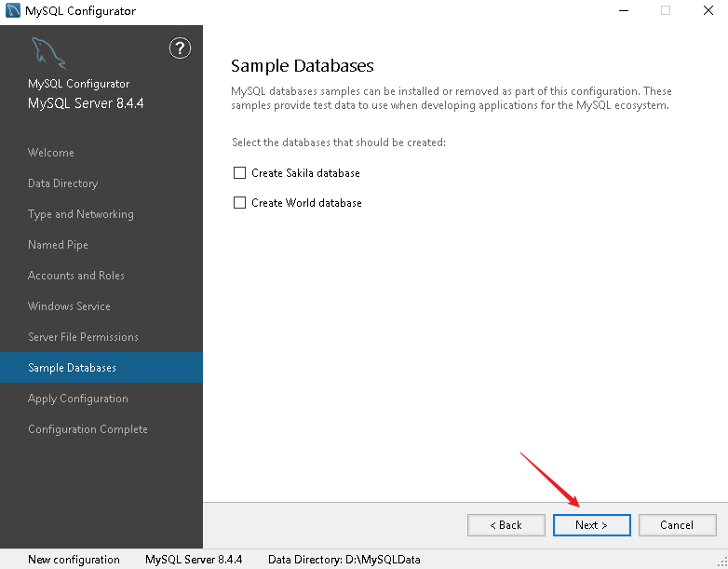Open Configuration Complete step

point(88,429)
